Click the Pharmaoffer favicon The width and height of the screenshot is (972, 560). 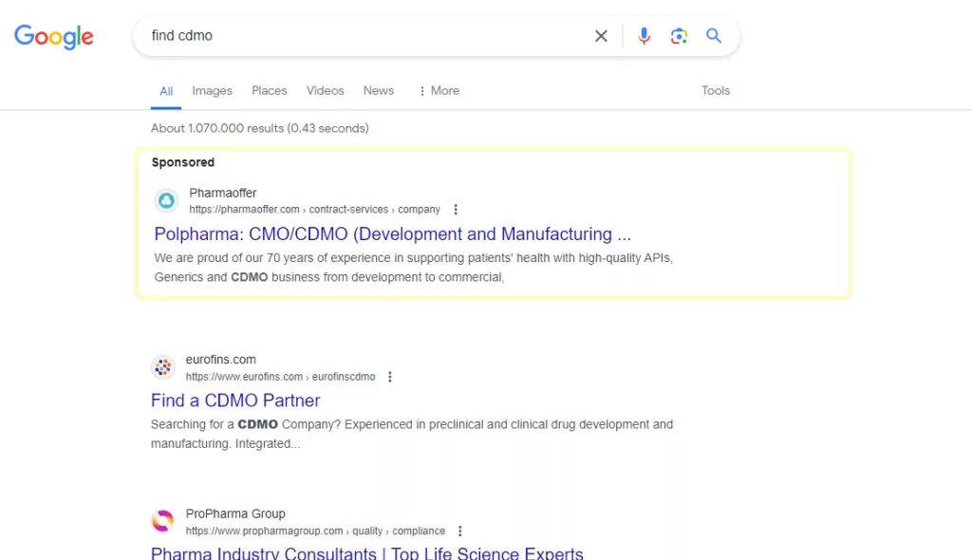(166, 200)
